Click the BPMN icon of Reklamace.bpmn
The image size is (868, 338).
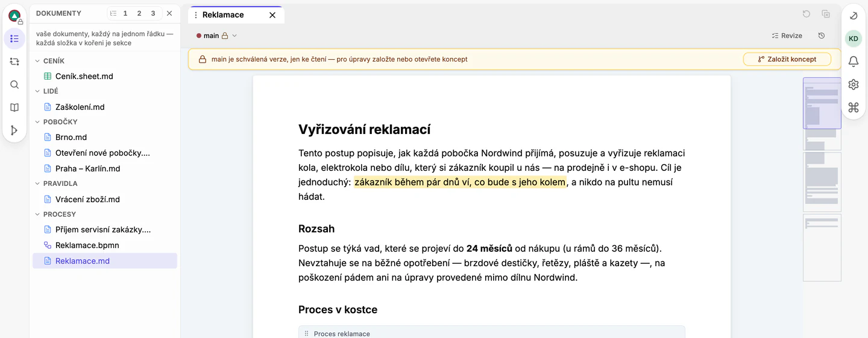click(x=48, y=245)
